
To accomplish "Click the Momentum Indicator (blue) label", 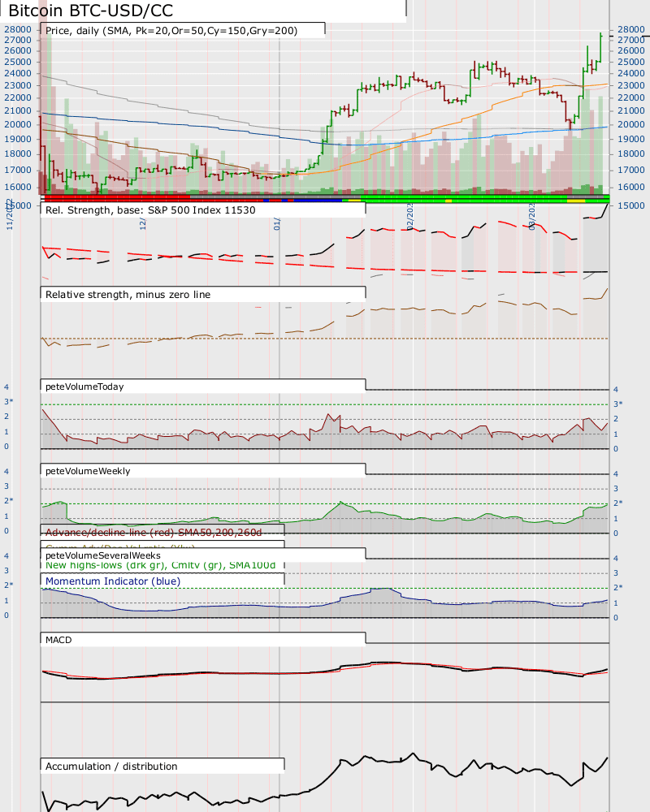I will coord(113,581).
